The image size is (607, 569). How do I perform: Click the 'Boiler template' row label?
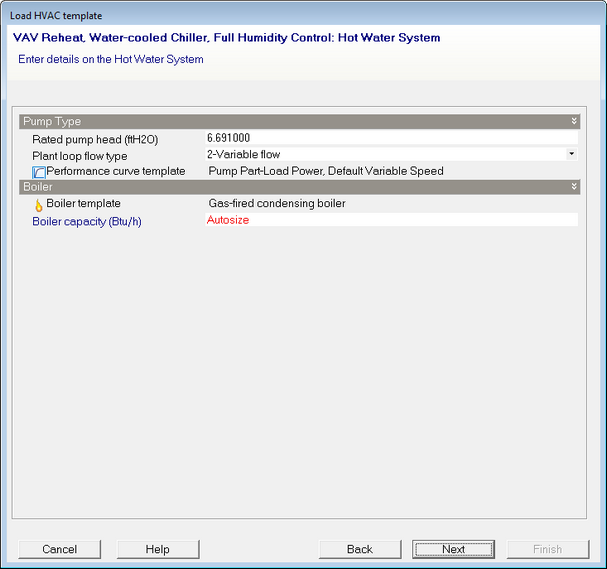(x=83, y=204)
